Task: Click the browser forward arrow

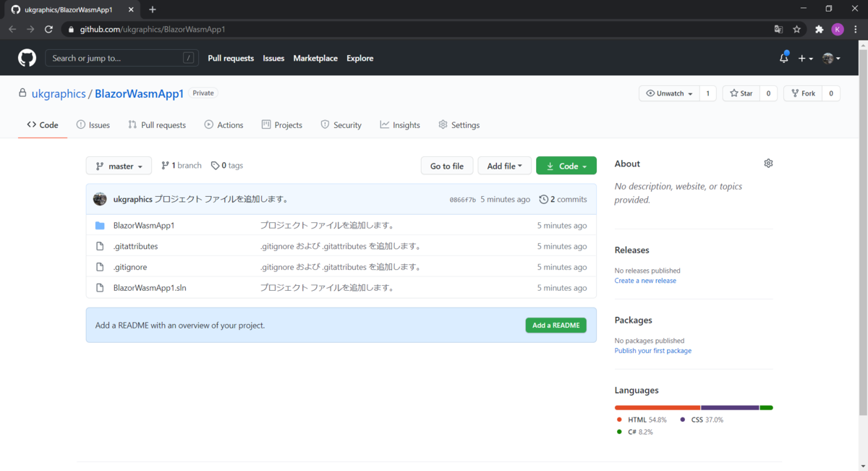Action: point(30,30)
